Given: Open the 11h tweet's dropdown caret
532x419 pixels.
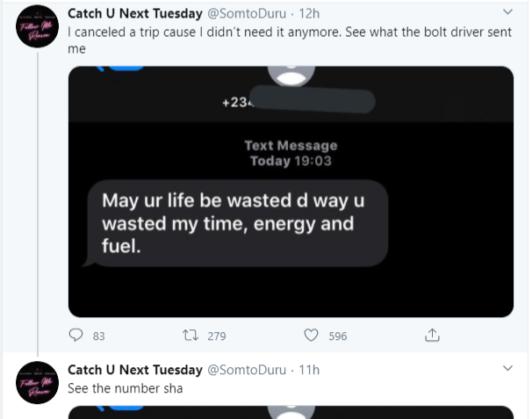Looking at the screenshot, I should 507,368.
